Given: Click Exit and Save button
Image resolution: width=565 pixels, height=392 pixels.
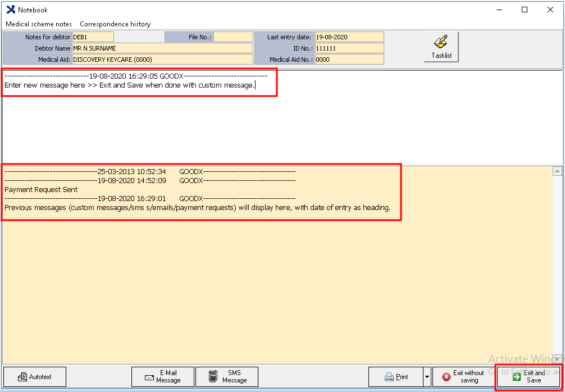Looking at the screenshot, I should [528, 376].
